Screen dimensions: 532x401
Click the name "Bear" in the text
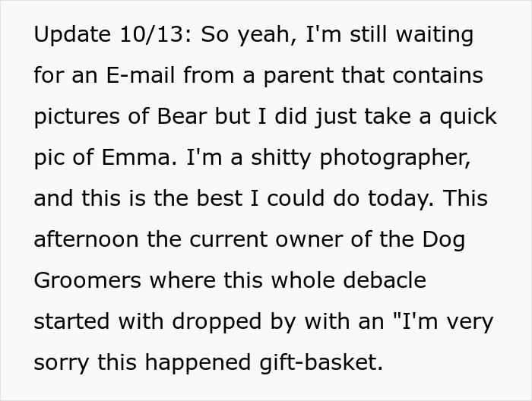182,116
